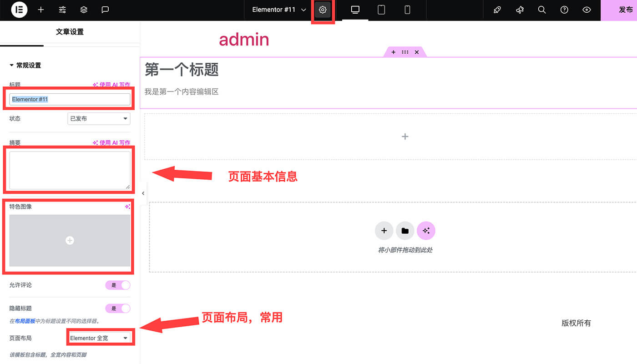This screenshot has width=637, height=364.
Task: Click the section drag handle dots
Action: pyautogui.click(x=405, y=52)
